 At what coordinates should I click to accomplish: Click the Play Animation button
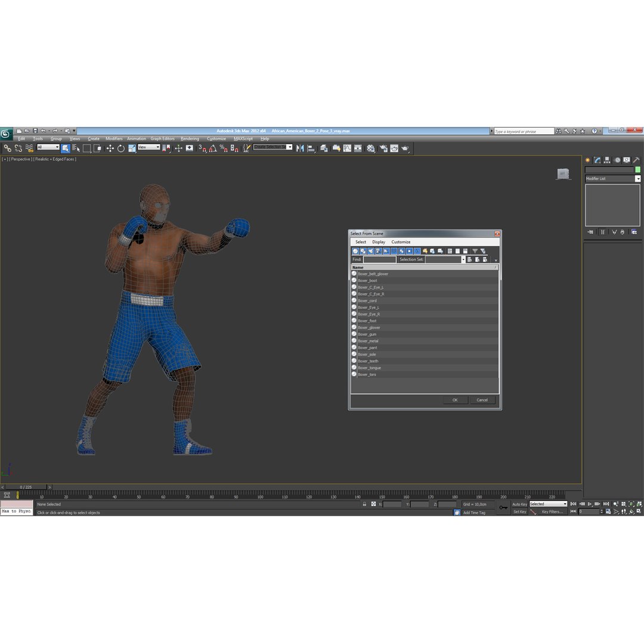[x=590, y=504]
